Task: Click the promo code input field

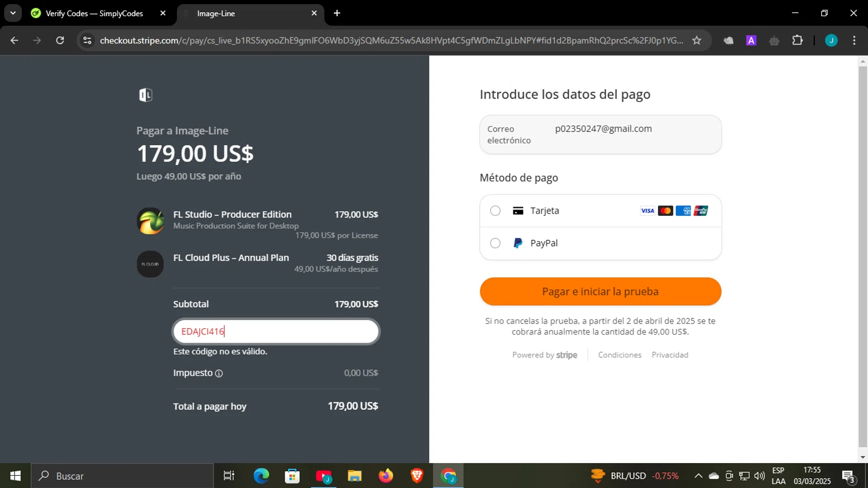Action: [276, 331]
